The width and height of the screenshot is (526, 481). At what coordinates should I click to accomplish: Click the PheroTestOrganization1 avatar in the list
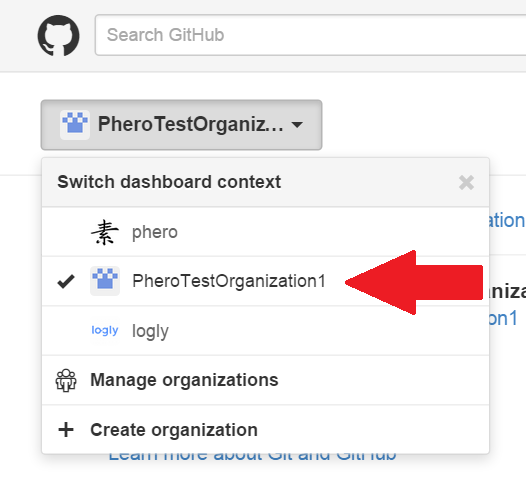pyautogui.click(x=105, y=281)
